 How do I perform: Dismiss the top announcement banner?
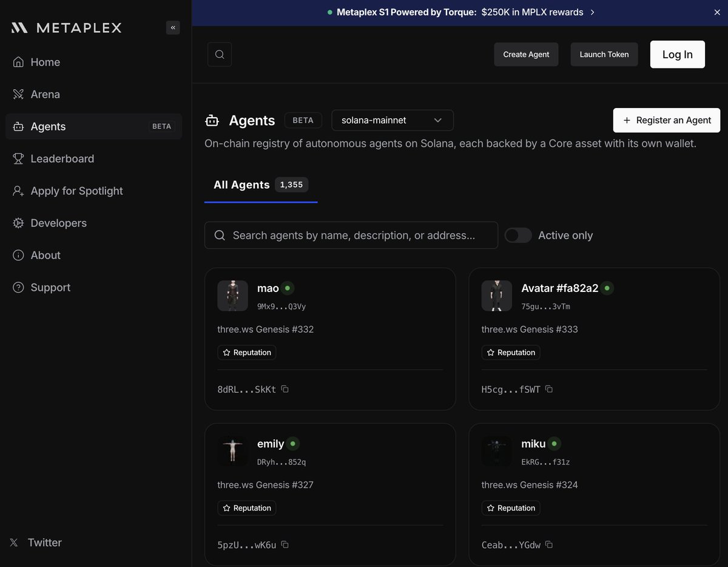point(717,12)
